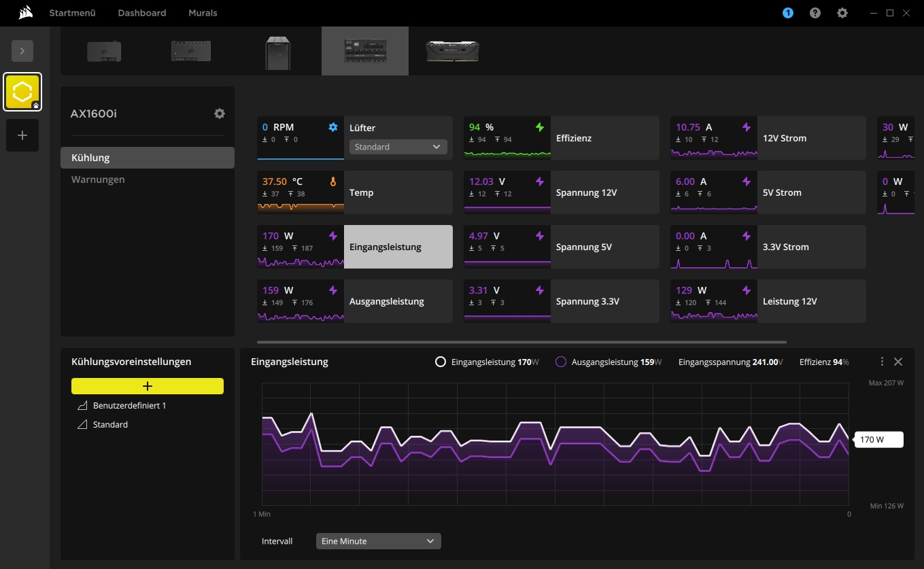Select the Temp sensor tile

[355, 192]
